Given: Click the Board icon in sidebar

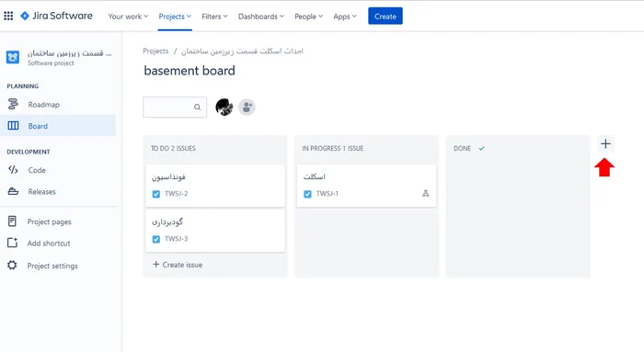Looking at the screenshot, I should click(13, 126).
